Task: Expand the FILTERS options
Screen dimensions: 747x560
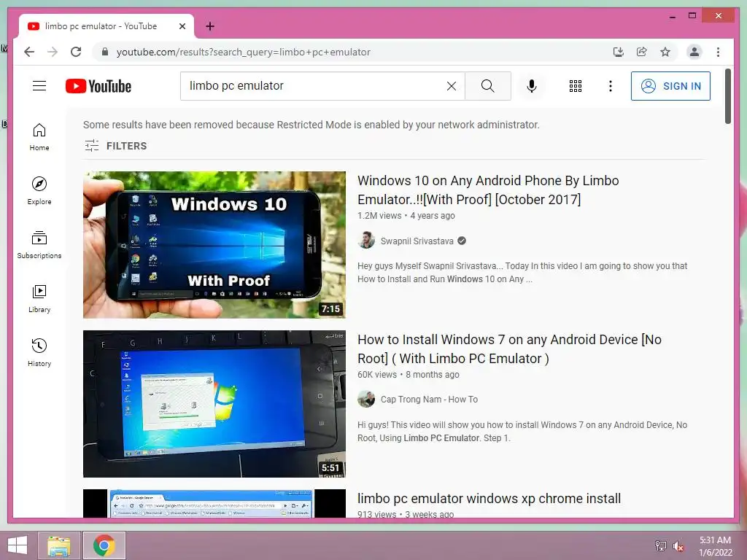Action: [x=116, y=146]
